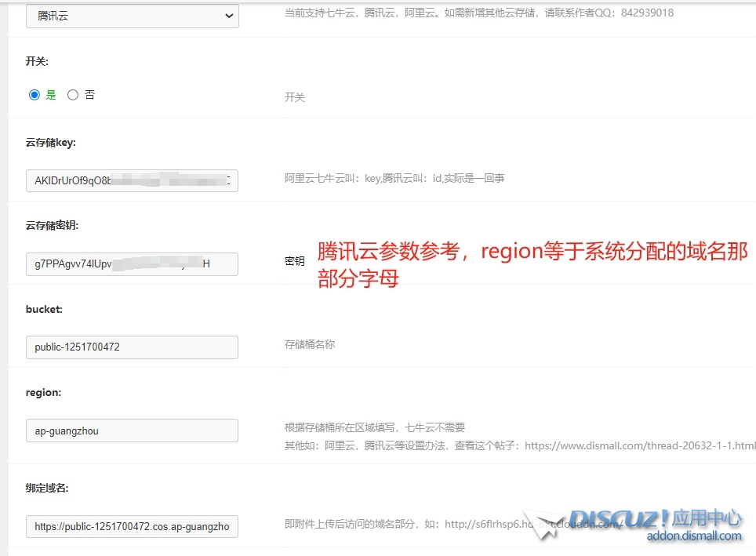Click the region field showing ap-guangzhou
756x556 pixels.
132,431
